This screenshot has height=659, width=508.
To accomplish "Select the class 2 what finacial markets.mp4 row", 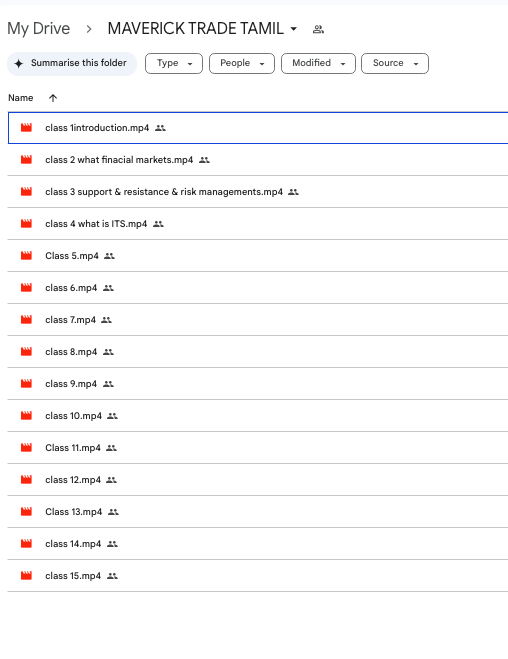I will point(258,160).
